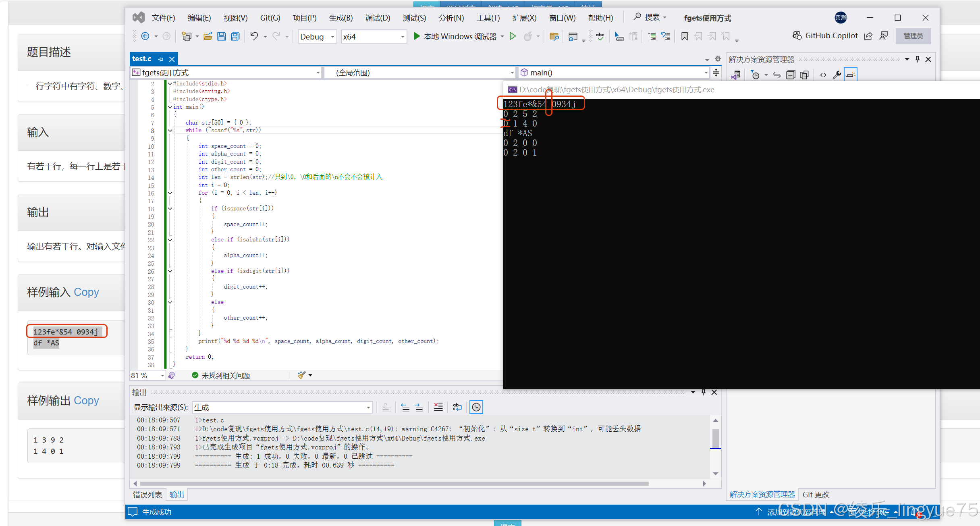Start without debugging using hollow green arrow
The image size is (980, 526).
513,36
